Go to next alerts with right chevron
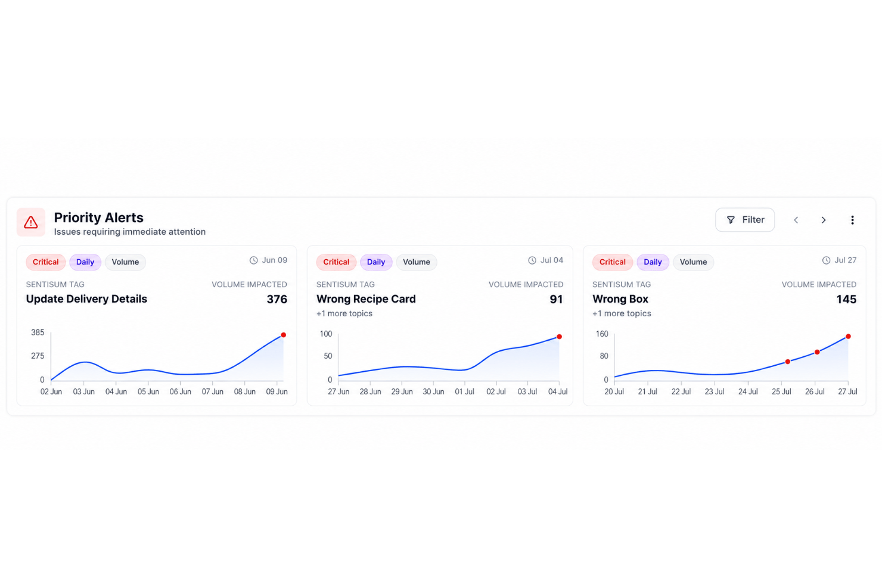Screen dimensions: 882x588 [x=824, y=220]
